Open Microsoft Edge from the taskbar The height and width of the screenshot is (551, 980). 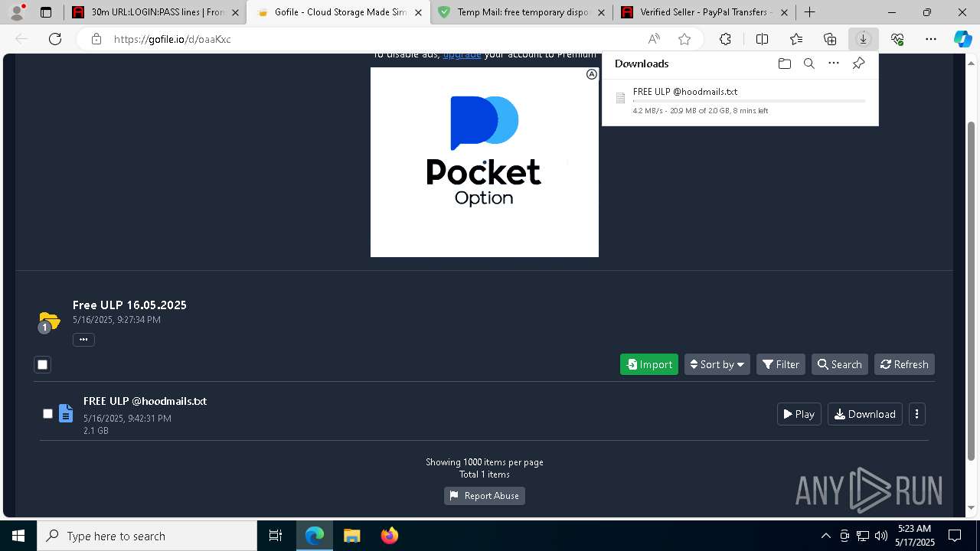(315, 536)
